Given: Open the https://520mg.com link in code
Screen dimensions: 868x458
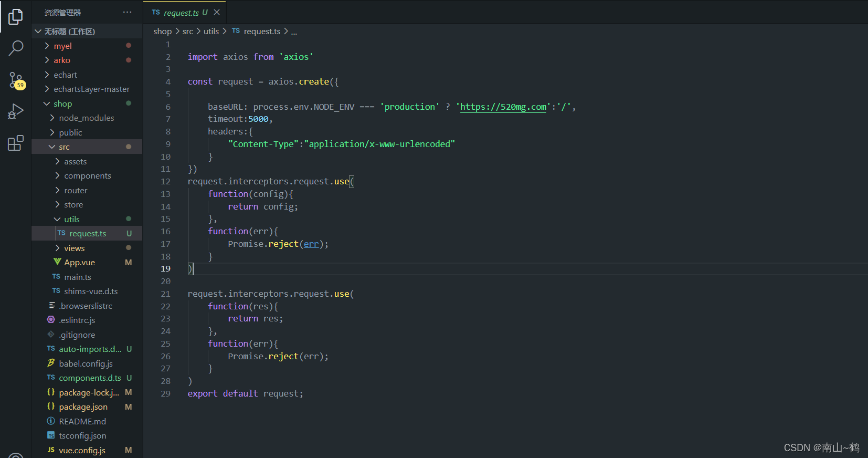Looking at the screenshot, I should click(x=503, y=107).
